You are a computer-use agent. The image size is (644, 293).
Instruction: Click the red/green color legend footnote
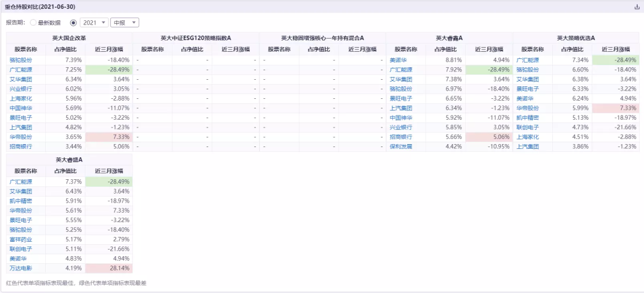coord(76,283)
